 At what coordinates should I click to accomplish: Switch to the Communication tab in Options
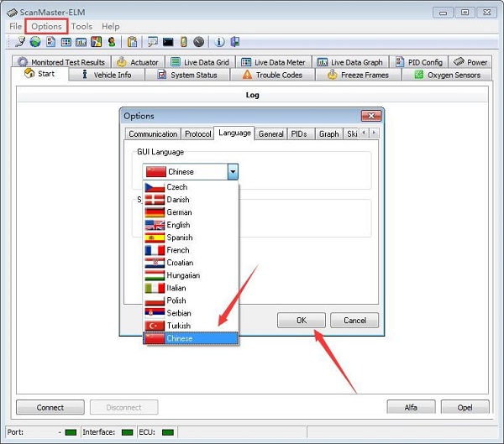tap(153, 134)
